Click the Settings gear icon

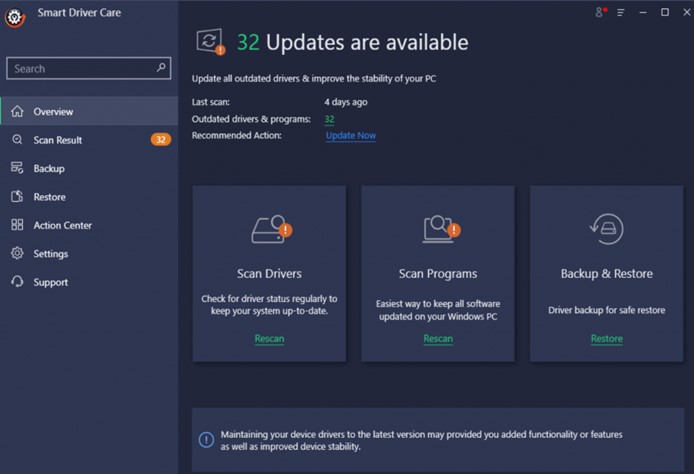tap(17, 253)
